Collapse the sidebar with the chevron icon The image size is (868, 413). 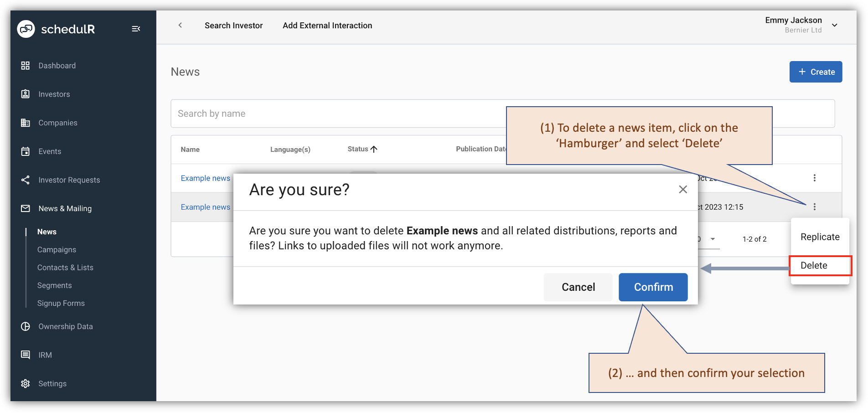click(136, 28)
